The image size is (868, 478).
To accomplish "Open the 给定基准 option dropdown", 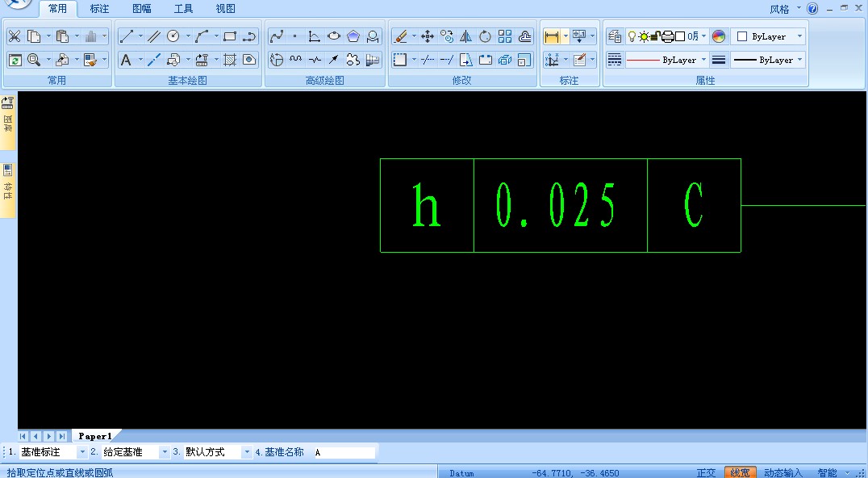I will click(x=165, y=452).
